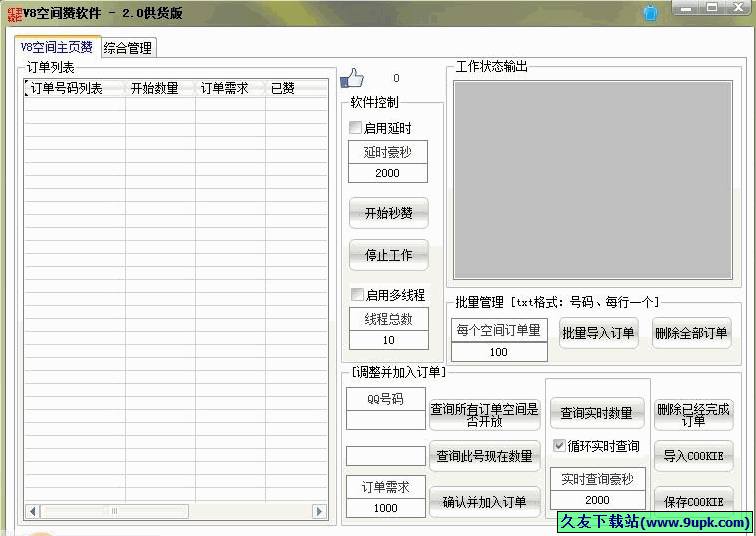Viewport: 756px width, 536px height.
Task: Minimize the V8空间赞软件 window
Action: 687,8
